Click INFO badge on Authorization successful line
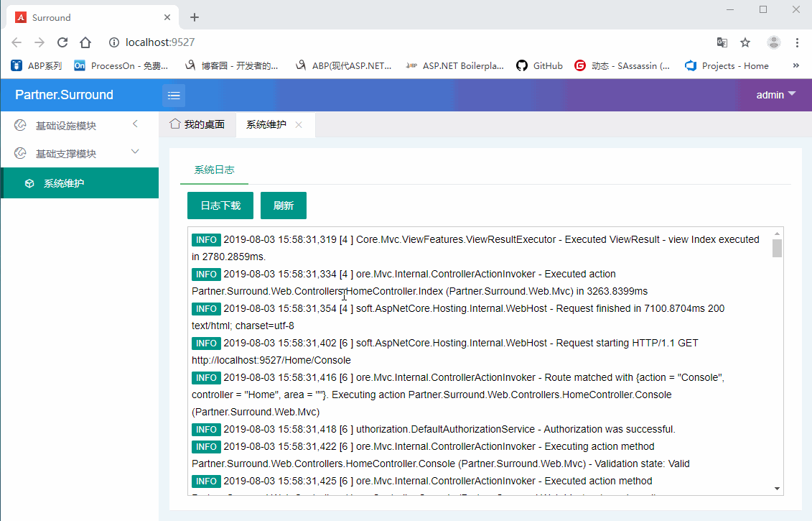 206,430
